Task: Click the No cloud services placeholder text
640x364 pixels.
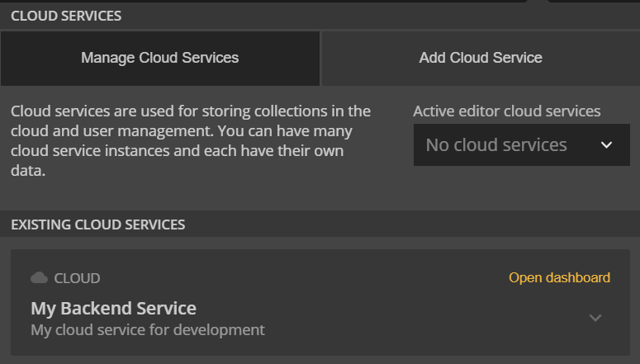Action: click(x=496, y=145)
